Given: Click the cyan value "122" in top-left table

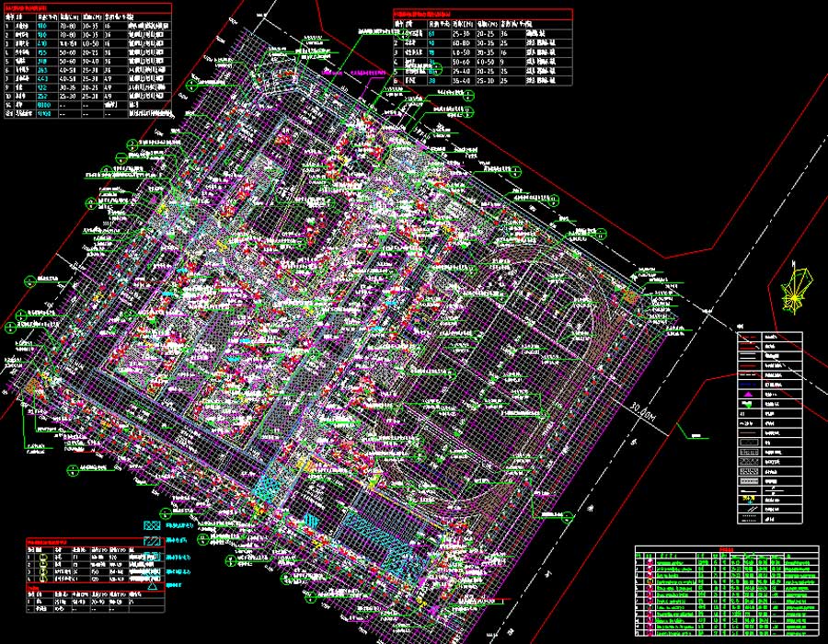Looking at the screenshot, I should point(42,87).
